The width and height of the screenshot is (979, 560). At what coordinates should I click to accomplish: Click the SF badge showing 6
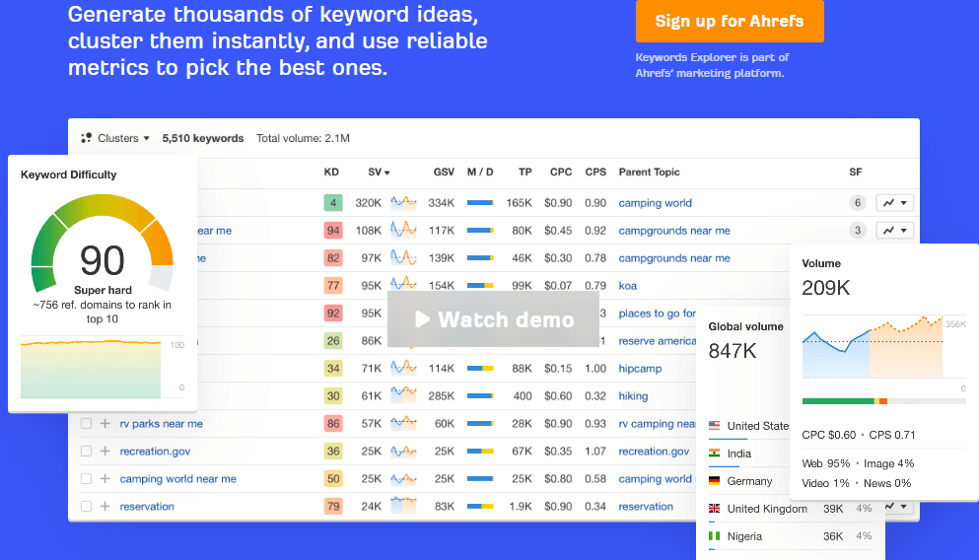click(858, 203)
